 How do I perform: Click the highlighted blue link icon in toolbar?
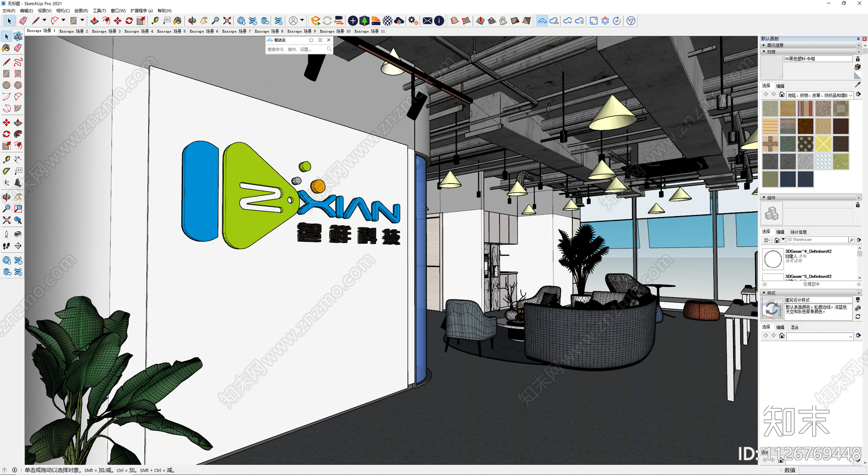click(x=542, y=21)
